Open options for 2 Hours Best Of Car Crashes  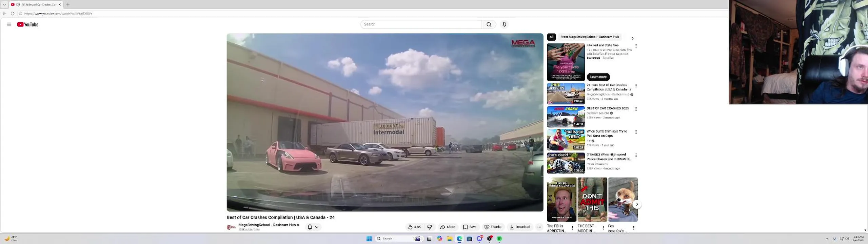click(x=636, y=86)
